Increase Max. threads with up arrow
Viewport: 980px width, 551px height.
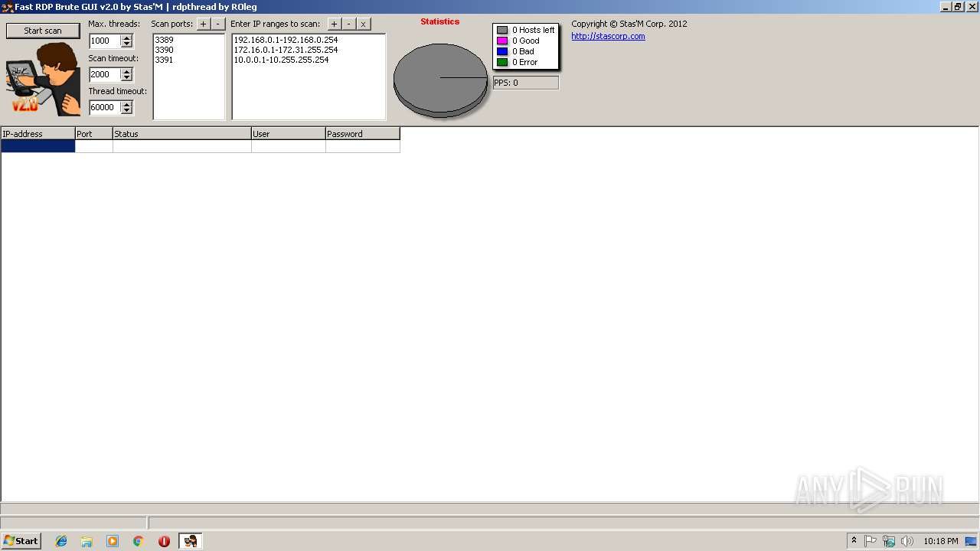click(x=127, y=37)
